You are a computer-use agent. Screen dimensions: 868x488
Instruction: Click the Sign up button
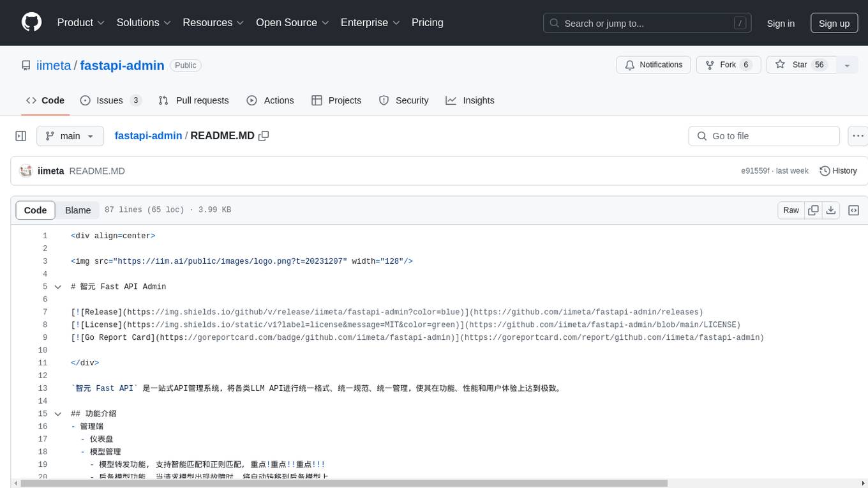[x=834, y=23]
